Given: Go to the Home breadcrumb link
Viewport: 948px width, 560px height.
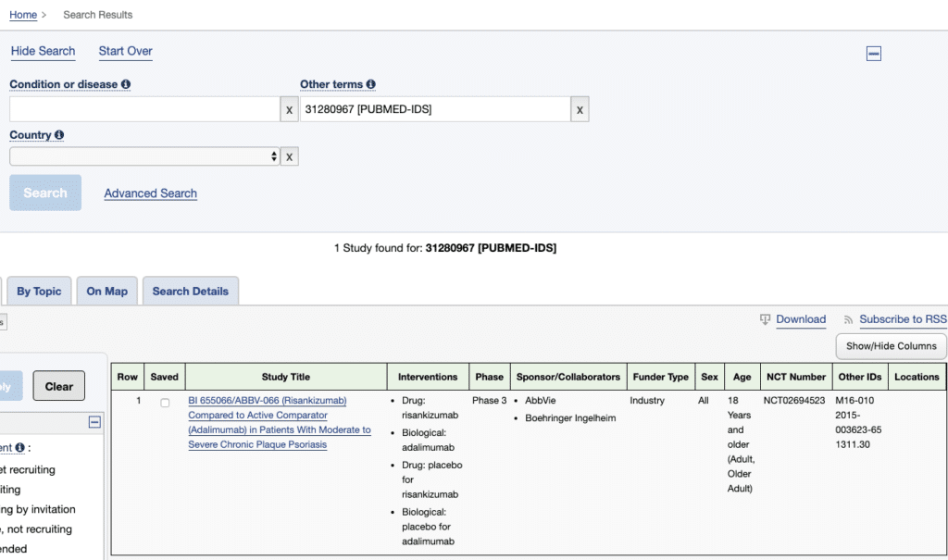Looking at the screenshot, I should point(23,15).
